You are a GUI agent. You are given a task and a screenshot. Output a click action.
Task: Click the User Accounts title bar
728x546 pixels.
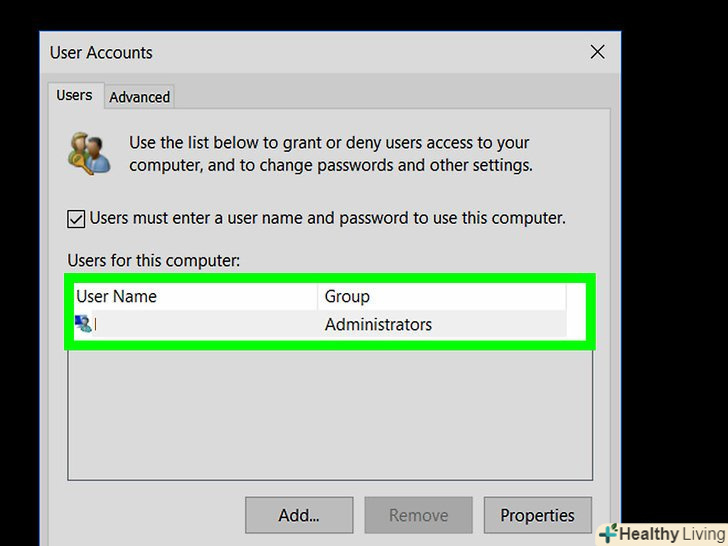point(300,52)
